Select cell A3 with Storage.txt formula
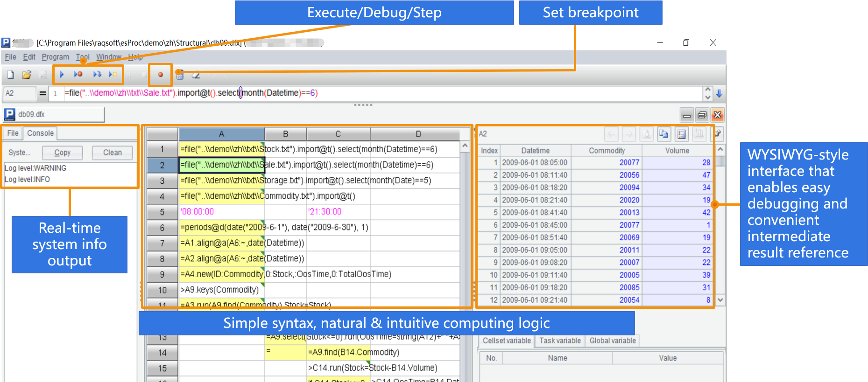This screenshot has height=382, width=868. coord(221,181)
